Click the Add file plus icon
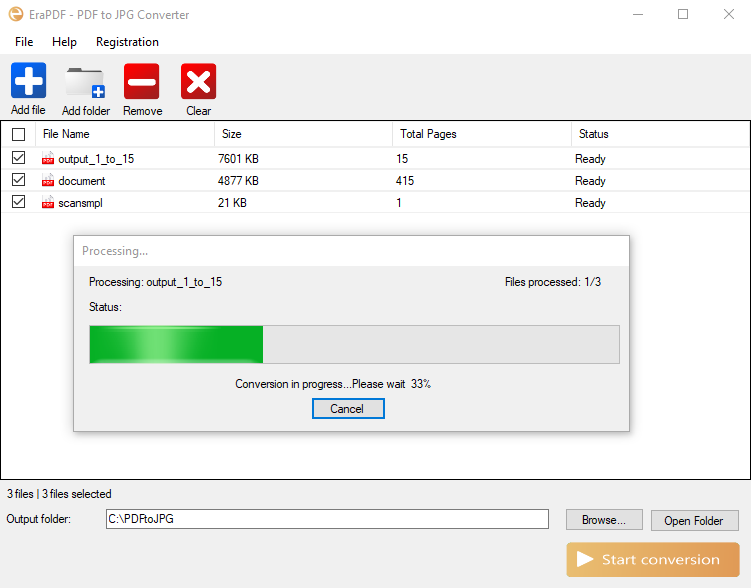This screenshot has width=751, height=588. coord(29,80)
